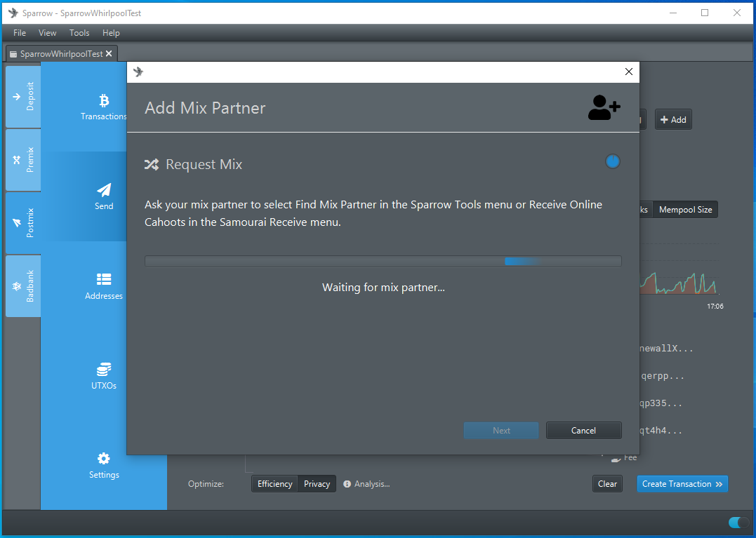This screenshot has height=538, width=756.
Task: Click the Sparrow bird icon in dialog title bar
Action: pos(138,72)
